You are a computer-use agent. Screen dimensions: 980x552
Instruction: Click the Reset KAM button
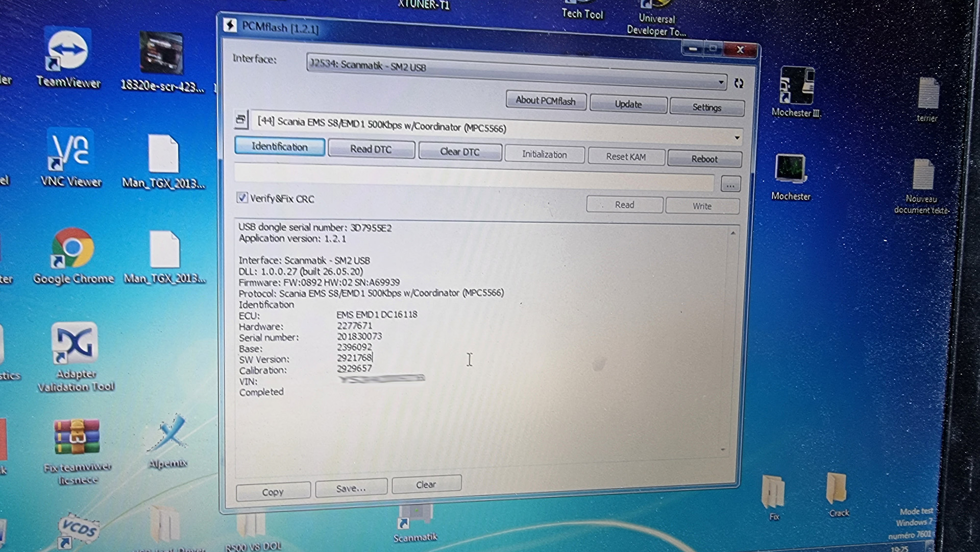pyautogui.click(x=626, y=157)
